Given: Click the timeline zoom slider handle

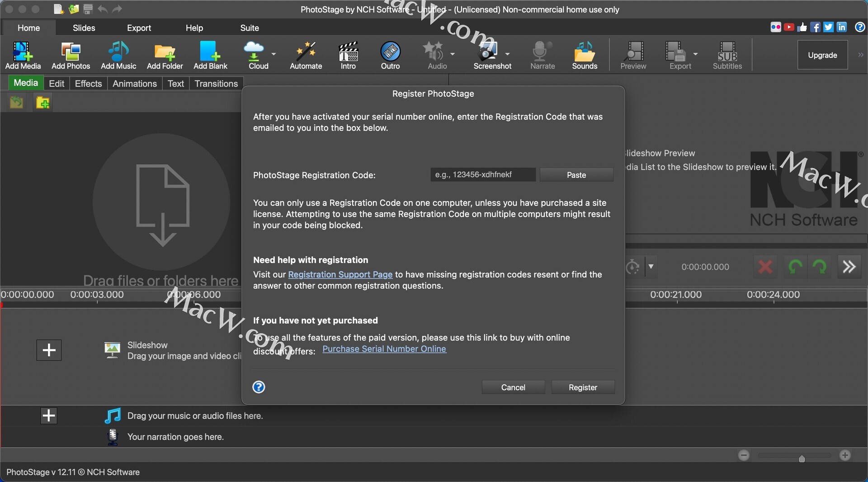Looking at the screenshot, I should pos(802,459).
